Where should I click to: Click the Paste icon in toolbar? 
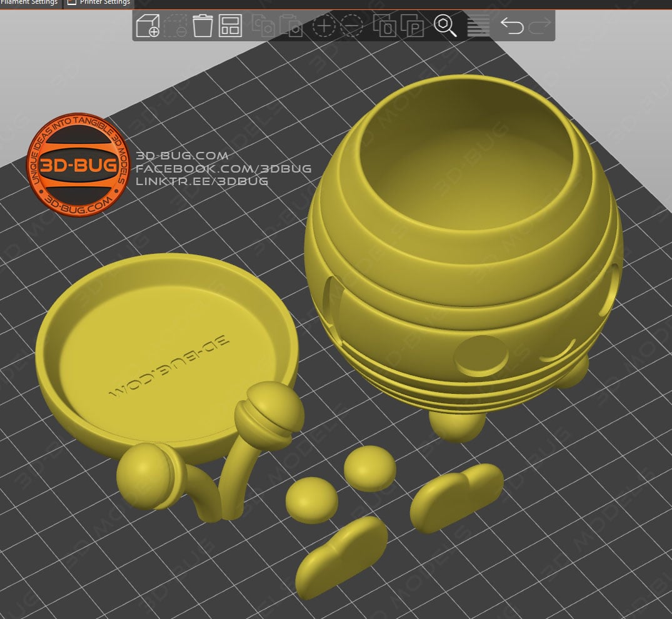tap(291, 26)
